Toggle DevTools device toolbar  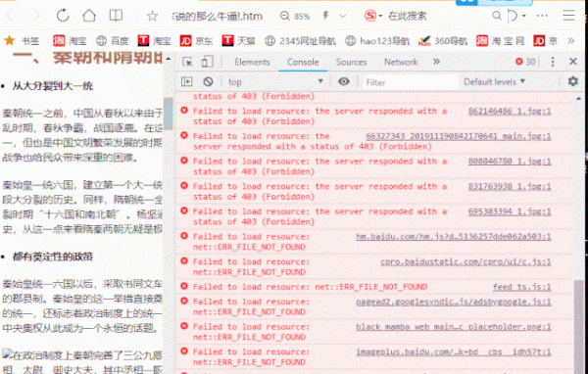point(207,62)
